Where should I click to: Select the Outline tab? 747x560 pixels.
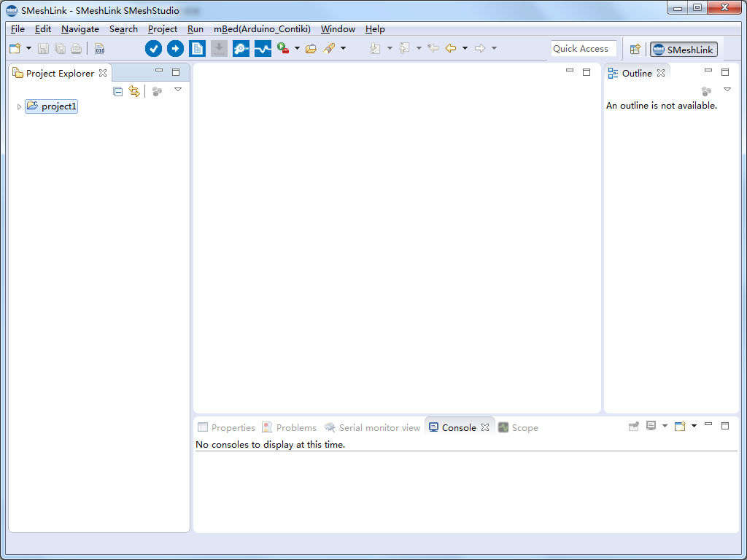click(637, 74)
